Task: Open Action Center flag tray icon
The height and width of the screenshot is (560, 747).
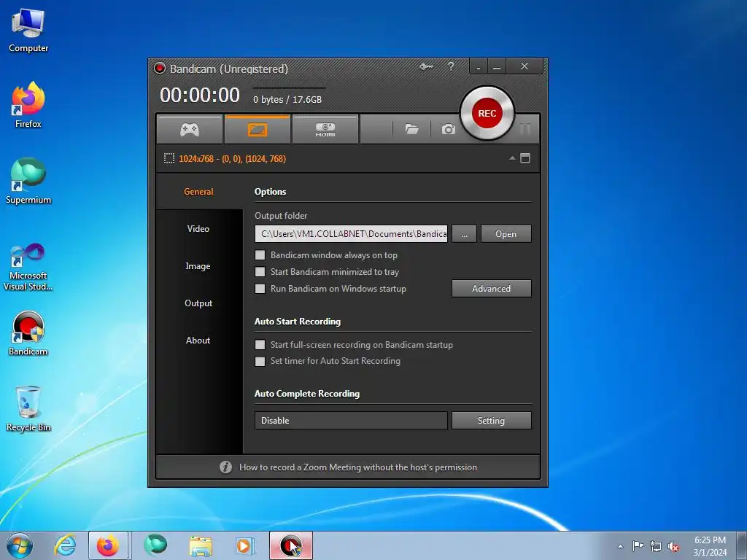Action: pyautogui.click(x=638, y=546)
